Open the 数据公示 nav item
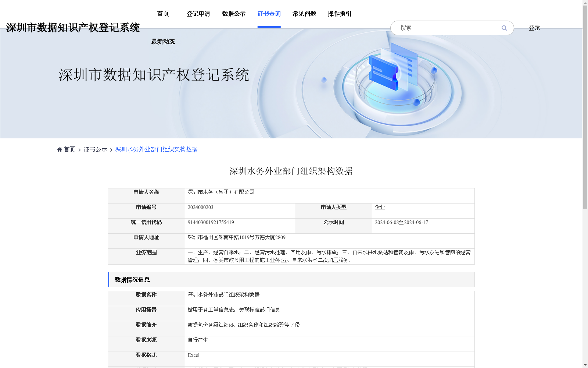Viewport: 588px width, 368px height. click(234, 14)
